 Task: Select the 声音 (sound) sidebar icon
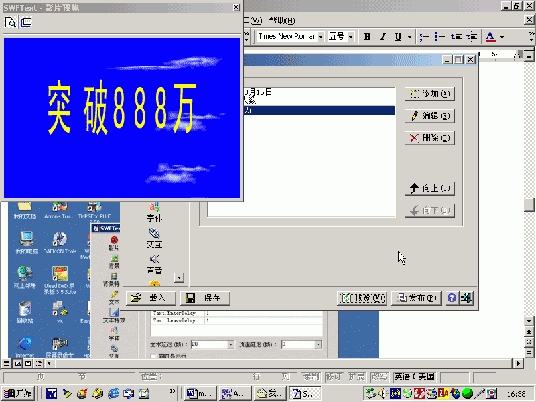point(155,265)
